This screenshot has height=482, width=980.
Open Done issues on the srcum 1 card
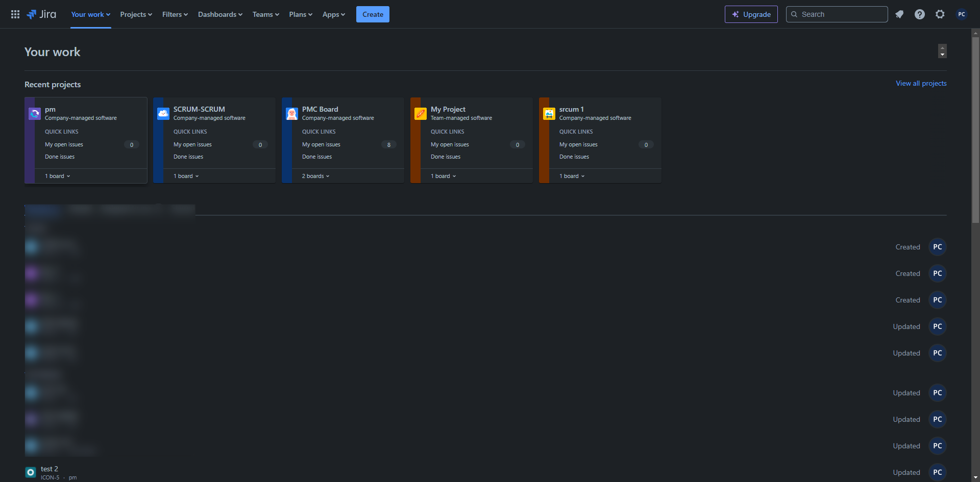(574, 157)
